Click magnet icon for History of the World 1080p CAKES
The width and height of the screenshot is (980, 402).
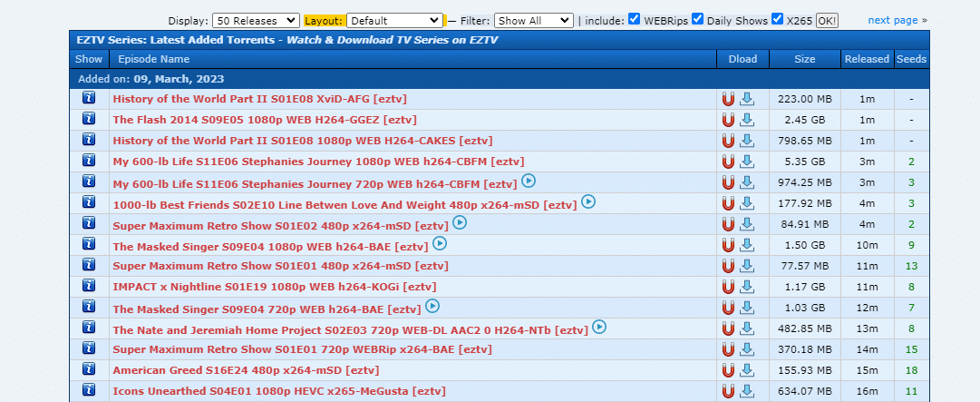point(728,141)
